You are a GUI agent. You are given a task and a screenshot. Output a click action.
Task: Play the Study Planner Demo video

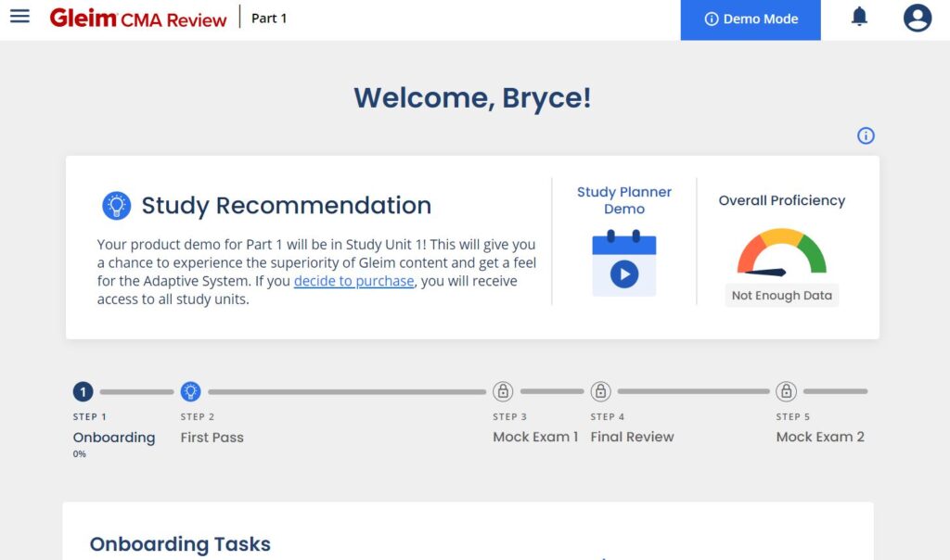pos(623,274)
